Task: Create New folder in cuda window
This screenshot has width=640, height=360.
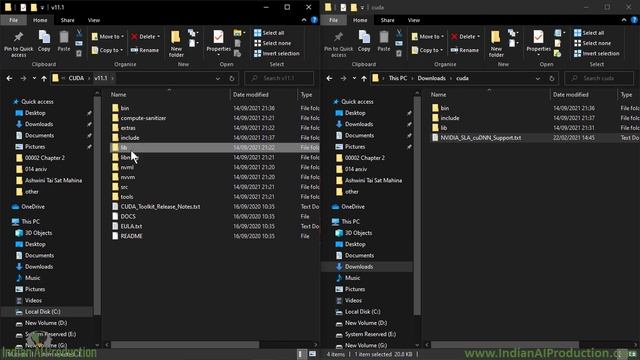Action: pos(496,44)
